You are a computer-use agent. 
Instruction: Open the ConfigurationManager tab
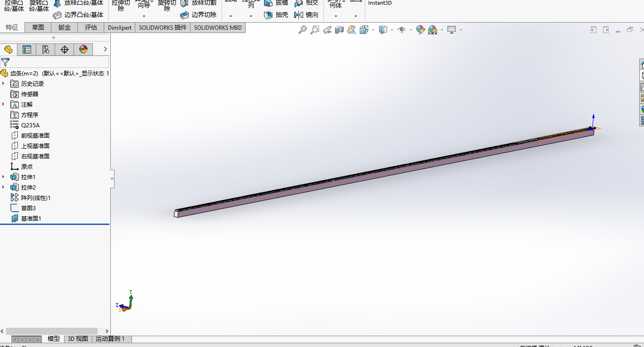(x=46, y=50)
